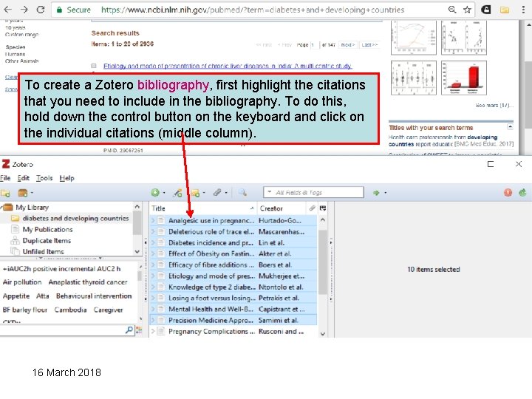Open the Zotero File menu
532x399 pixels.
(x=5, y=178)
